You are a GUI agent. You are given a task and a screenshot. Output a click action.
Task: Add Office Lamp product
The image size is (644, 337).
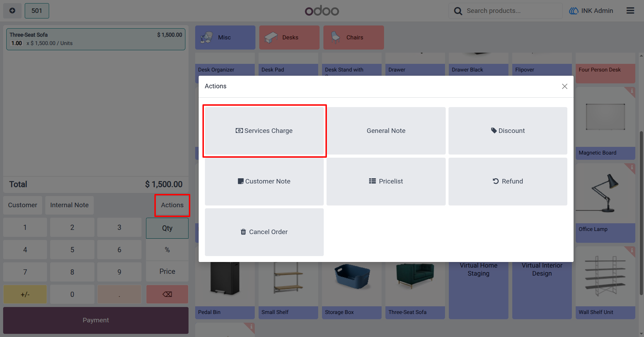tap(605, 203)
